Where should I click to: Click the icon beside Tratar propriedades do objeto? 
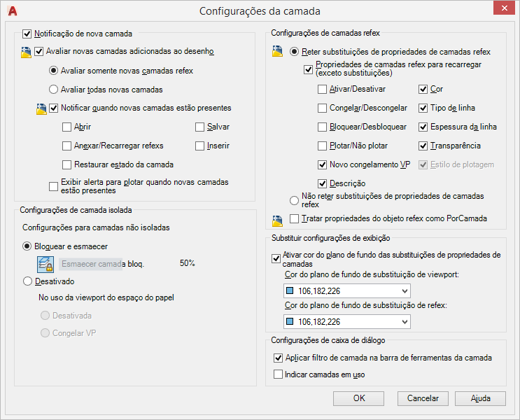[277, 220]
